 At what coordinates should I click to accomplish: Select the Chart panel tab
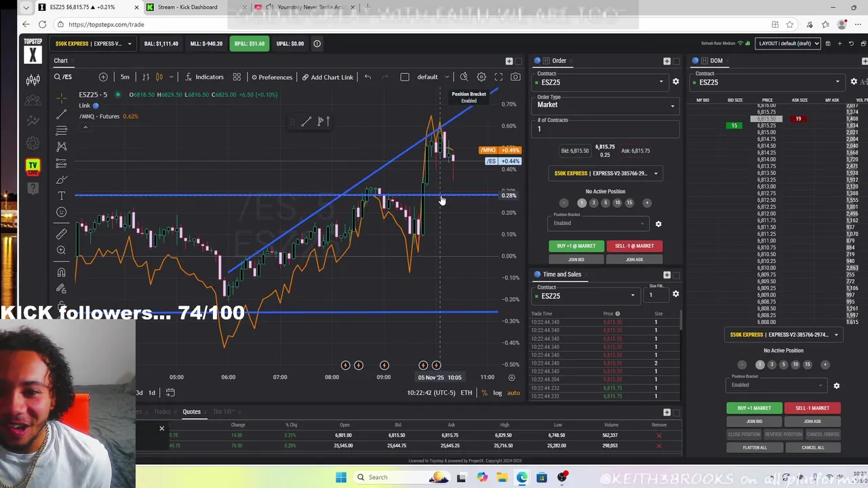(61, 61)
